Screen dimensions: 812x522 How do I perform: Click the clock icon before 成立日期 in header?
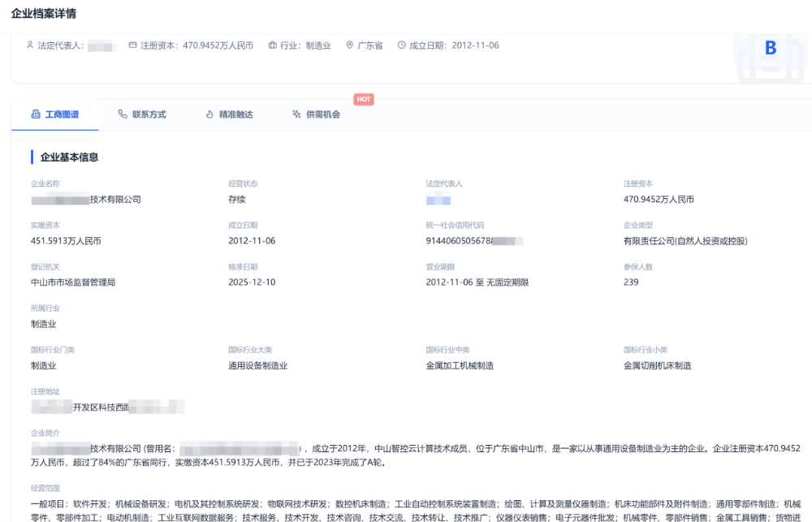(x=401, y=45)
